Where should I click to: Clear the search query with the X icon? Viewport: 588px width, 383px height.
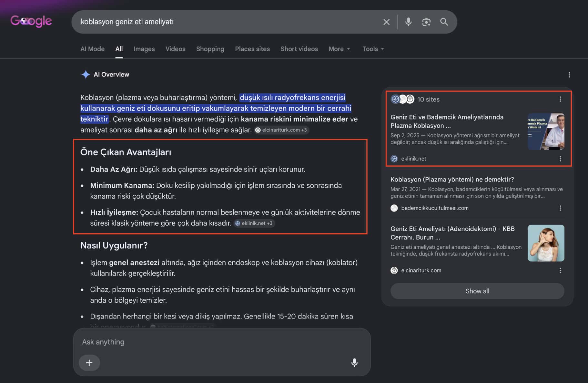386,22
